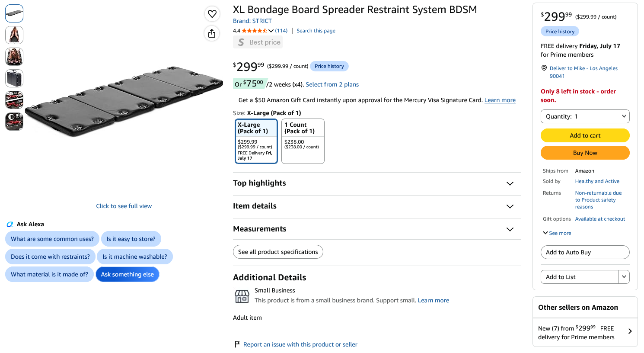Select the second product thumbnail image
The image size is (644, 353).
pyautogui.click(x=14, y=35)
